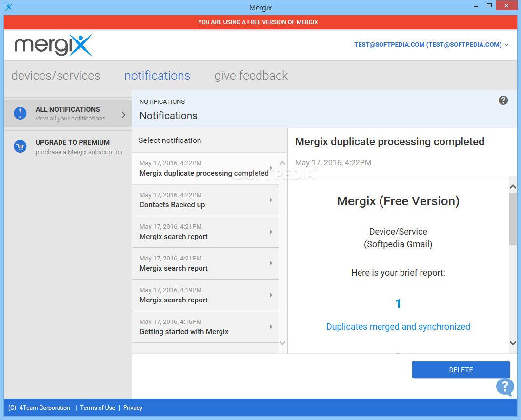
Task: Maximize the Mergix window
Action: tap(489, 6)
